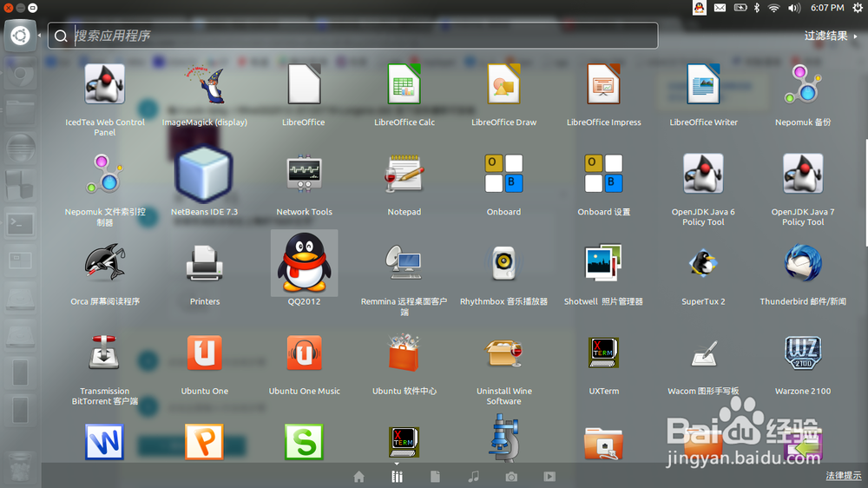Screen dimensions: 868x488
Task: Launch QQ2012 penguin icon
Action: pos(304,262)
